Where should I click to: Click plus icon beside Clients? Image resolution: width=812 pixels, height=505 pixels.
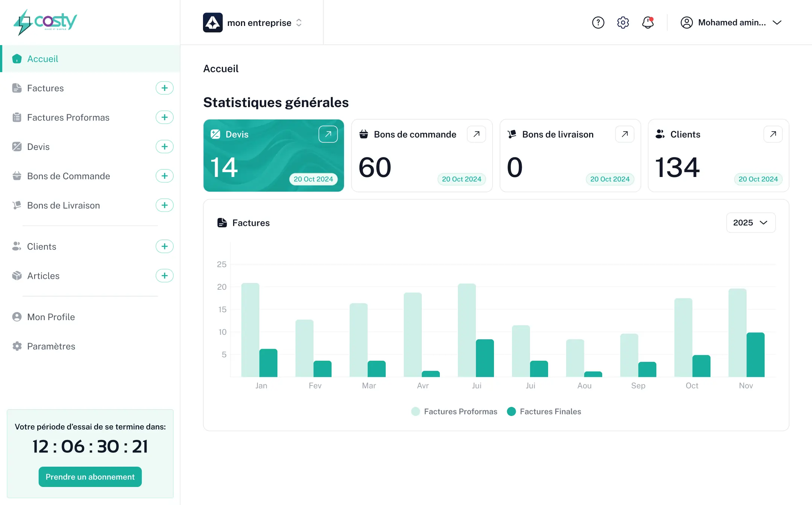(x=164, y=246)
